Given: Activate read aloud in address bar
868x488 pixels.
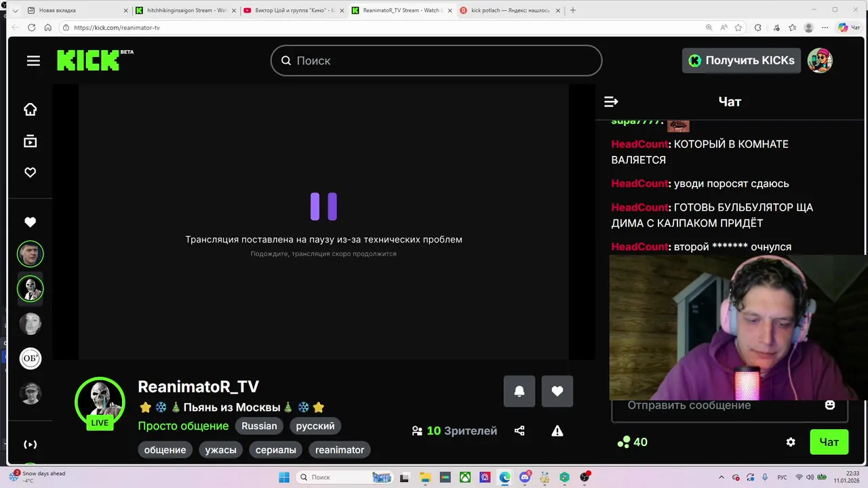Looking at the screenshot, I should coord(724,28).
